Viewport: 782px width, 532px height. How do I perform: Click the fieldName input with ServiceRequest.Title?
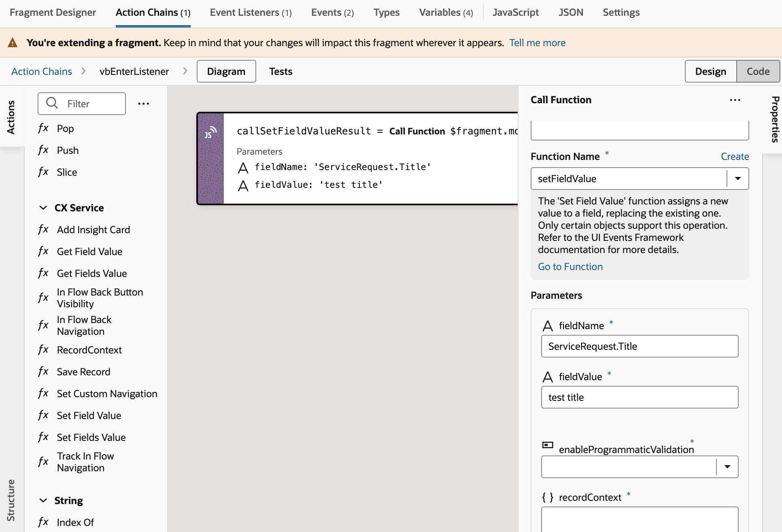[x=640, y=346]
